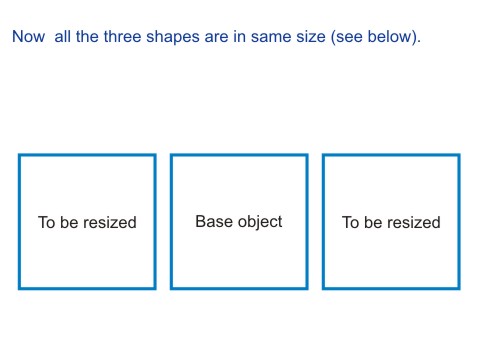
Task: Click the left edge of the leftmost square
Action: (19, 222)
